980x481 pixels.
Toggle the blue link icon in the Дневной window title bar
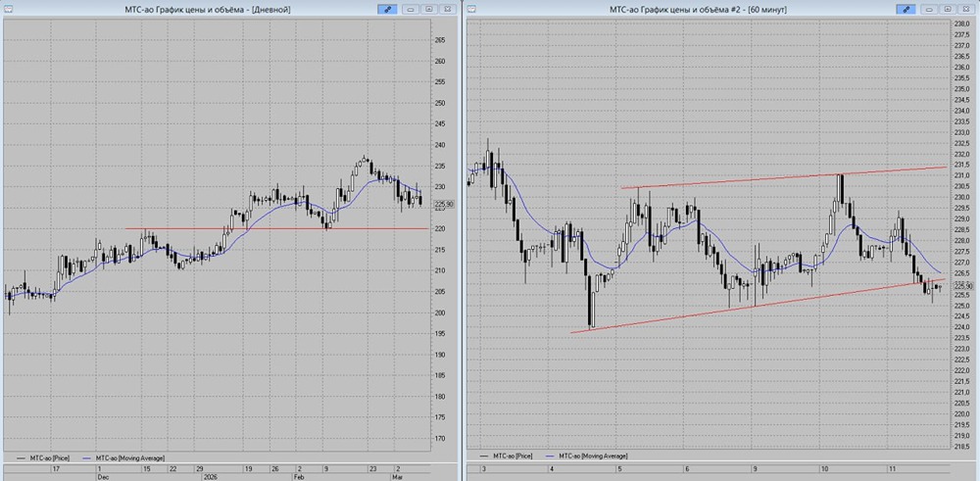coord(387,10)
